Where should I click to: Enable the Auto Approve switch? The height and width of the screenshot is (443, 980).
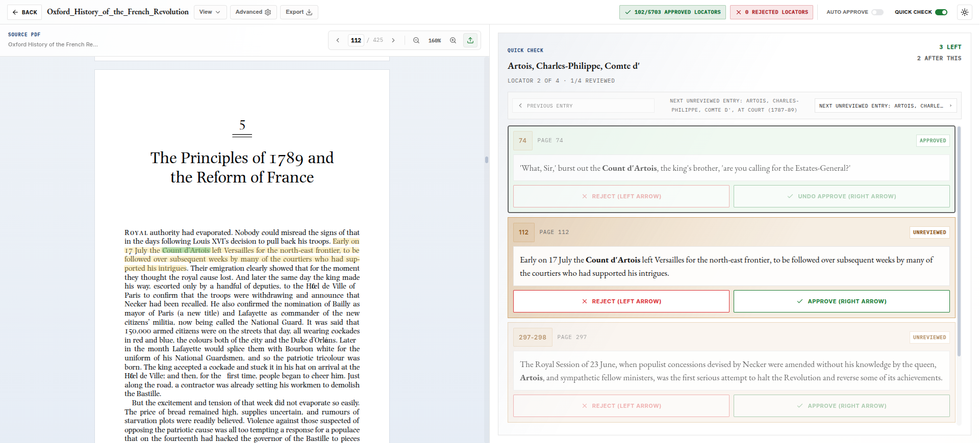(877, 12)
